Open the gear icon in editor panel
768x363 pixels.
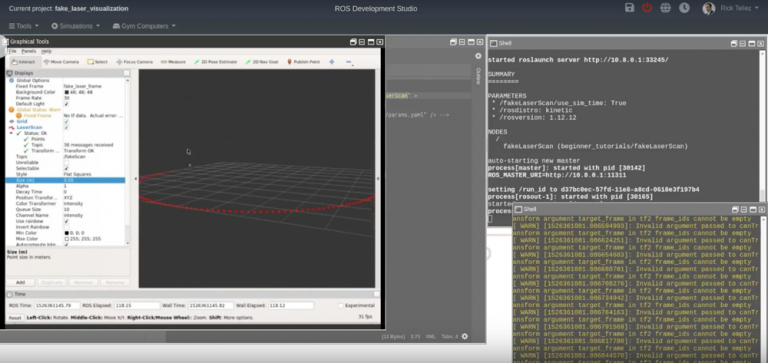[x=478, y=56]
